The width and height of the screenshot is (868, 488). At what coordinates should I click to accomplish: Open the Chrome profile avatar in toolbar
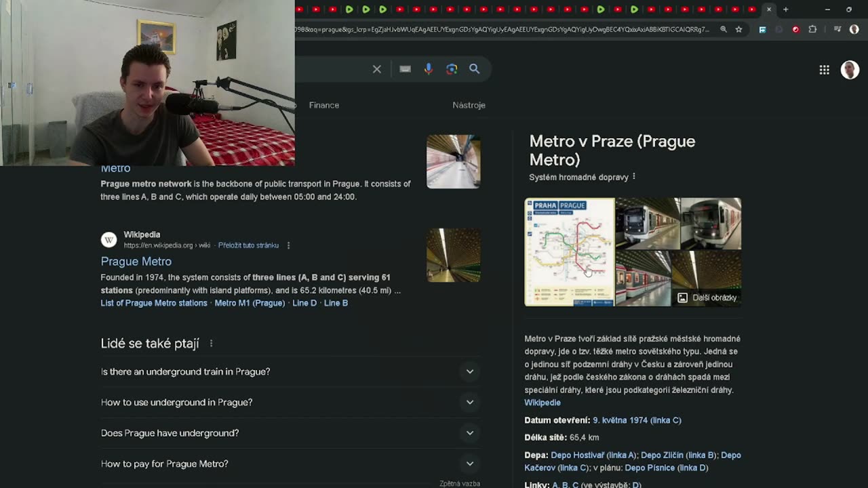(854, 29)
